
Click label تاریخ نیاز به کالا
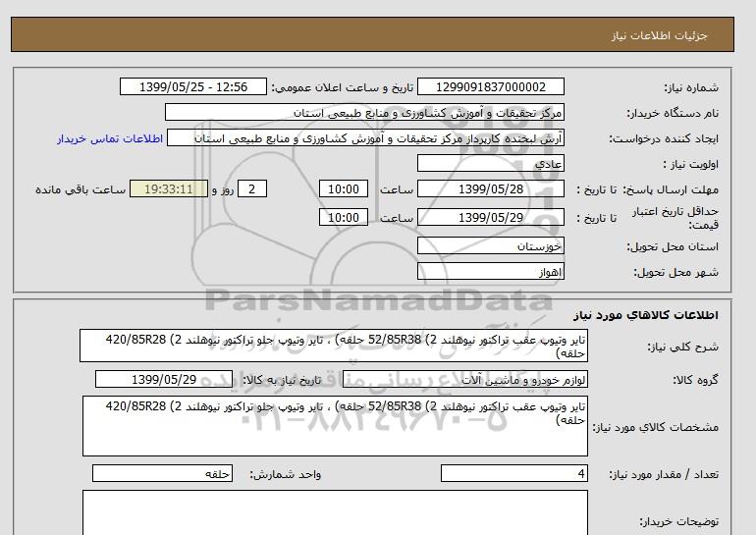281,380
